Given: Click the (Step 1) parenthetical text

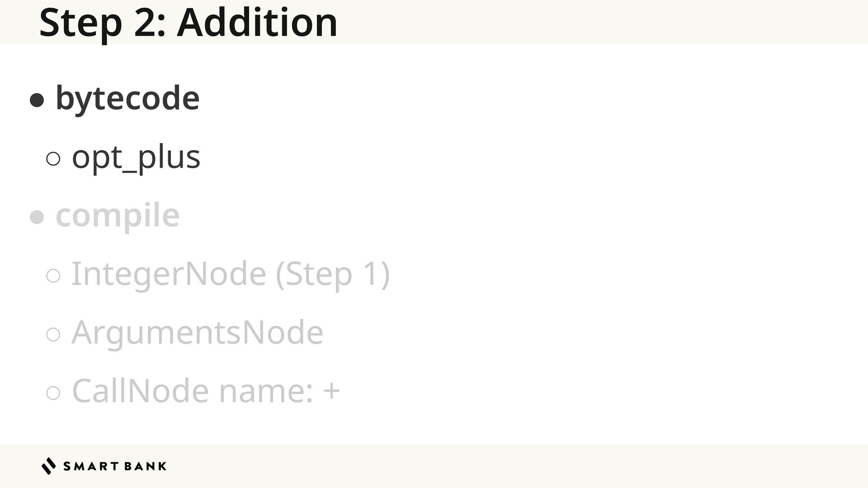Looking at the screenshot, I should [332, 274].
